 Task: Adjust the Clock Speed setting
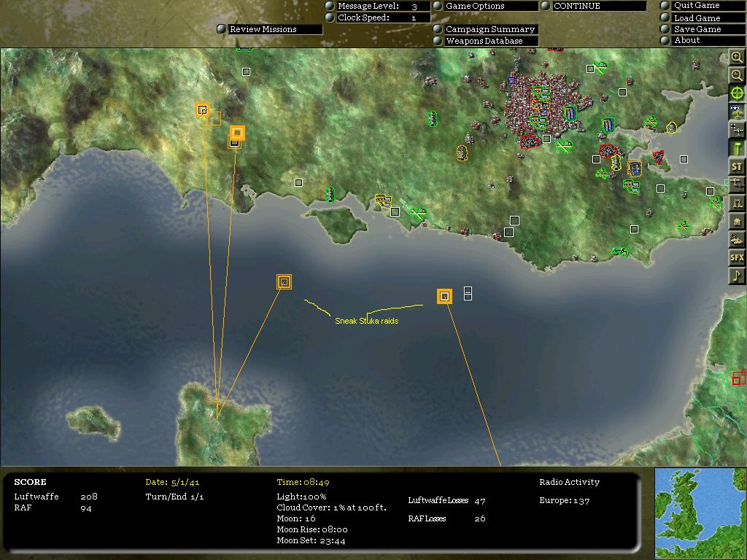coord(384,17)
